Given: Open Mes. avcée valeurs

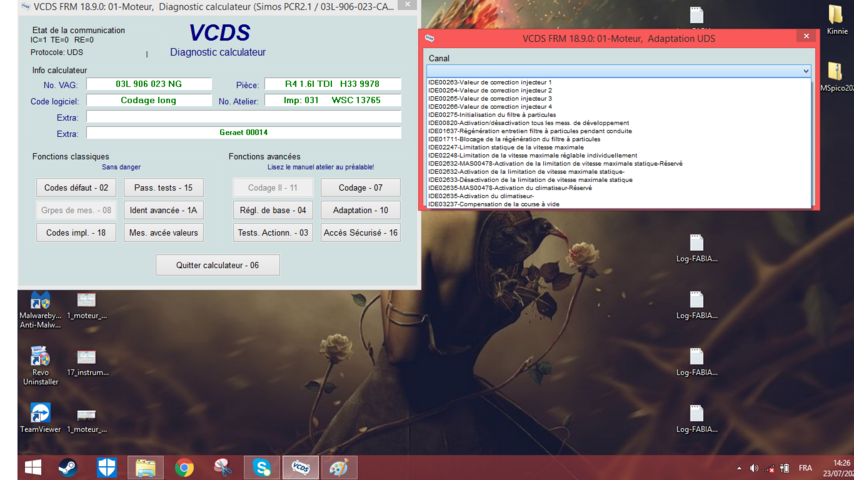Looking at the screenshot, I should pos(163,233).
